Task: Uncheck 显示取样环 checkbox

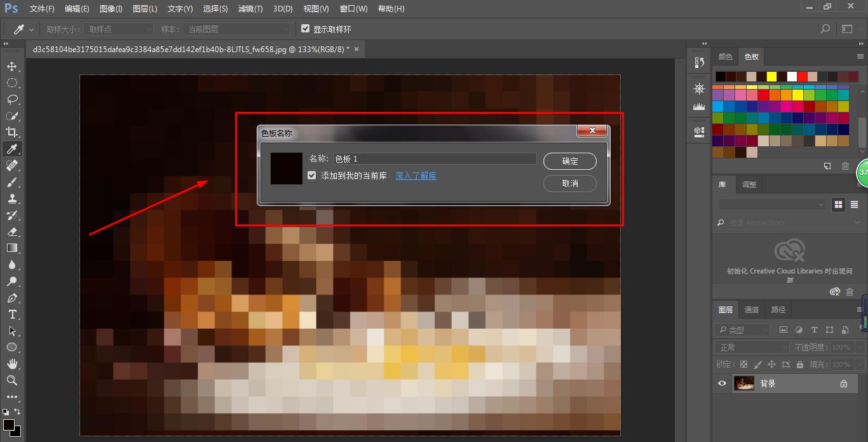Action: (x=306, y=29)
